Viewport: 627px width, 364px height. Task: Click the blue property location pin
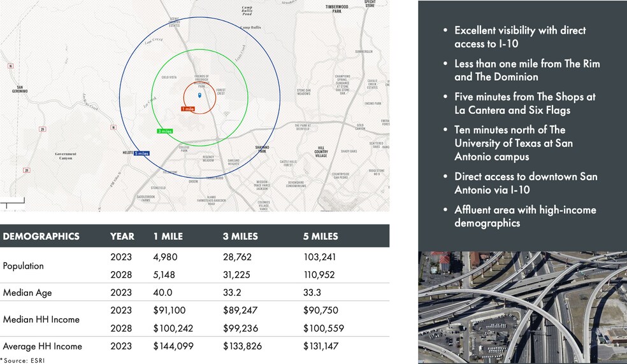click(x=200, y=95)
